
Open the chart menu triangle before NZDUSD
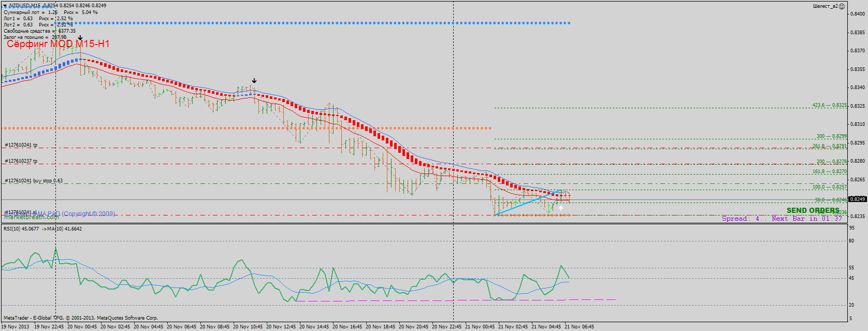(5, 5)
